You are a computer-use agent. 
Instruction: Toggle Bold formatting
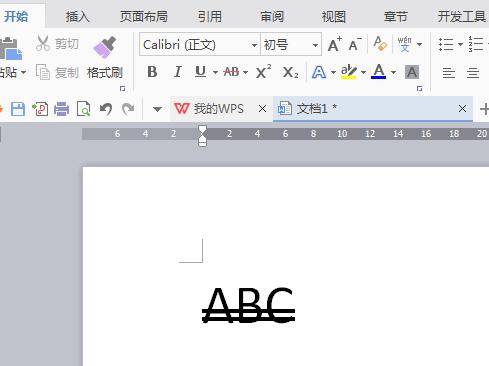point(152,72)
